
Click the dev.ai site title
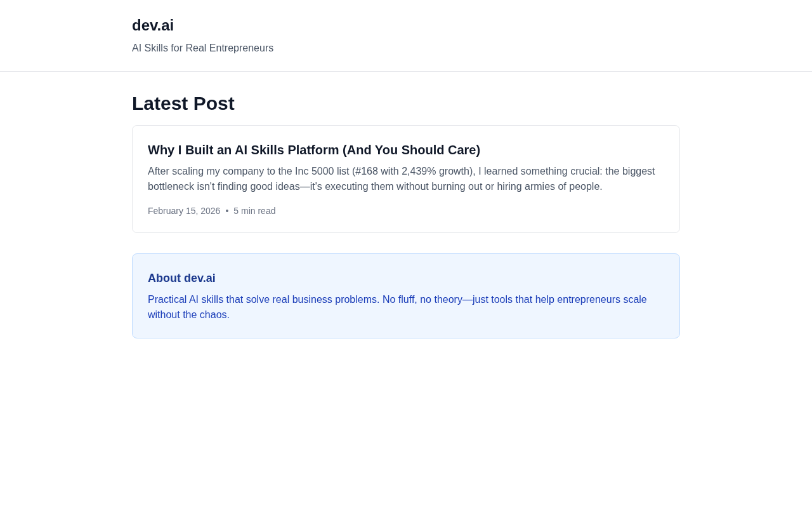pos(153,25)
